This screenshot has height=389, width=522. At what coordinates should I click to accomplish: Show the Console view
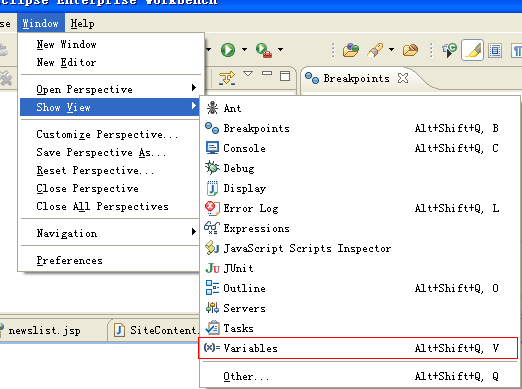pyautogui.click(x=360, y=148)
